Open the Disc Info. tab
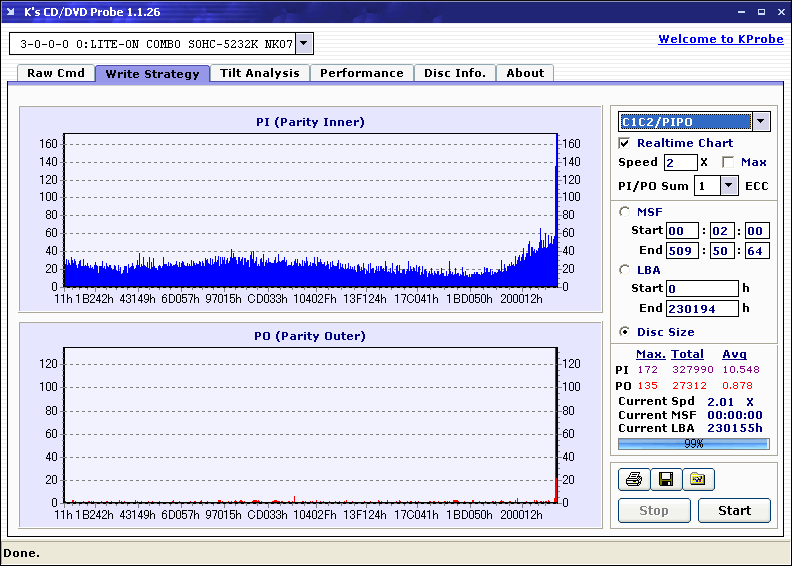 click(x=455, y=73)
